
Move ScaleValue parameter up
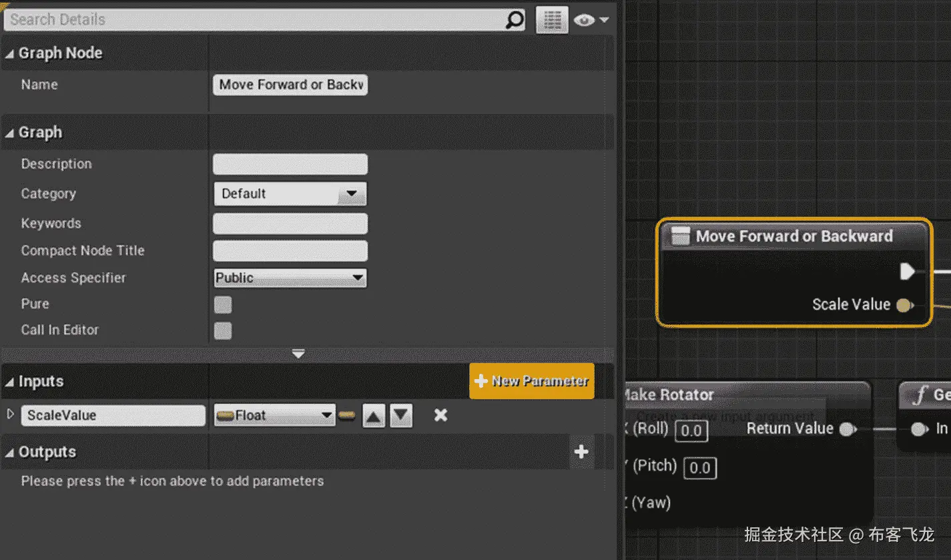pyautogui.click(x=374, y=416)
